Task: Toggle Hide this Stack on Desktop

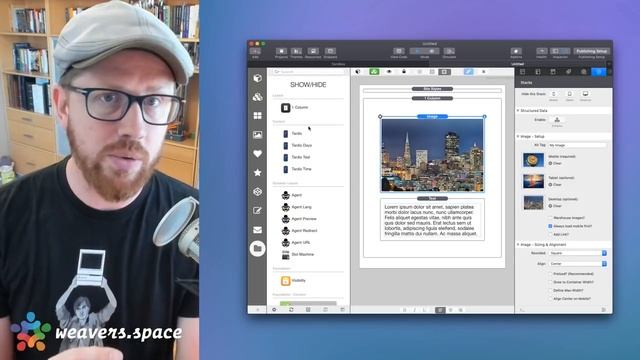Action: click(585, 94)
